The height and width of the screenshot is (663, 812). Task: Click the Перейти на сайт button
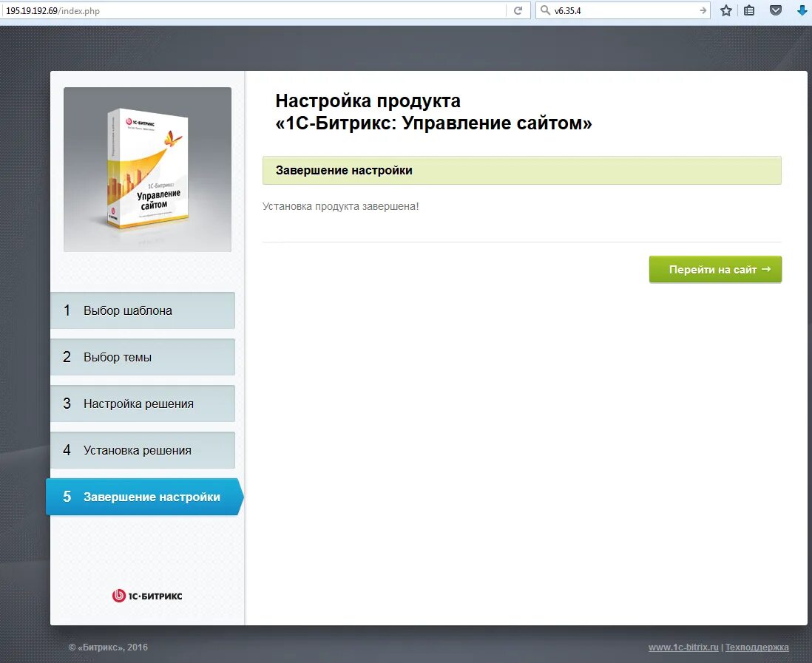coord(715,269)
